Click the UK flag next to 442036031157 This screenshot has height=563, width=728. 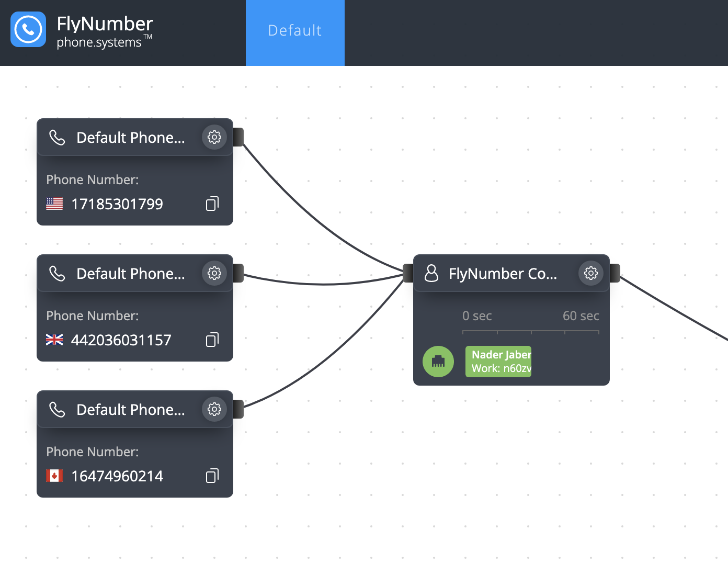(54, 340)
